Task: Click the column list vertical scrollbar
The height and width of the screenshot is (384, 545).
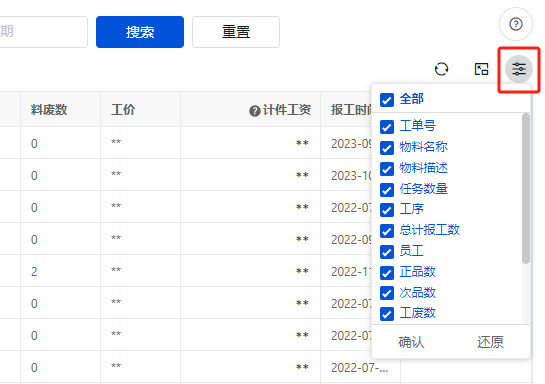Action: (526, 188)
